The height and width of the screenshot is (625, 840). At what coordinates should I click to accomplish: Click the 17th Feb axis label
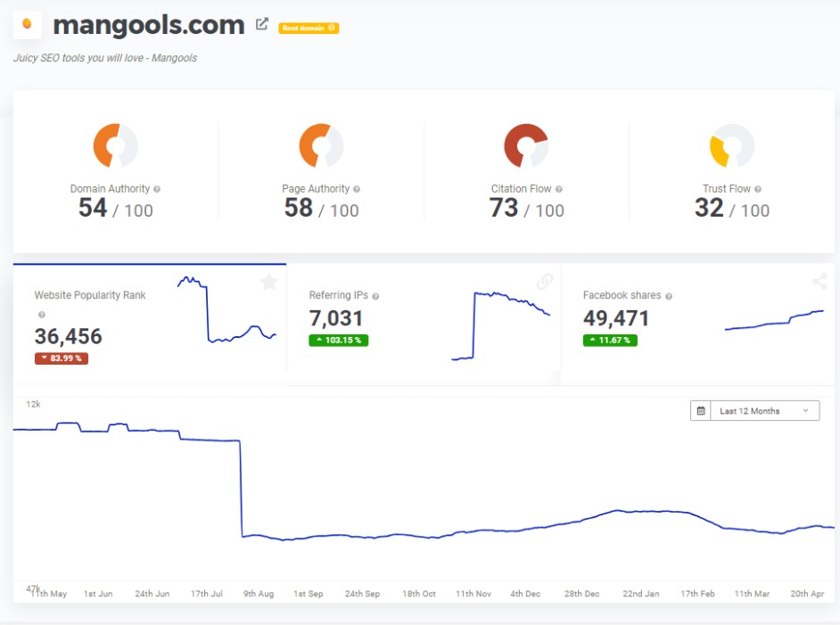point(697,594)
